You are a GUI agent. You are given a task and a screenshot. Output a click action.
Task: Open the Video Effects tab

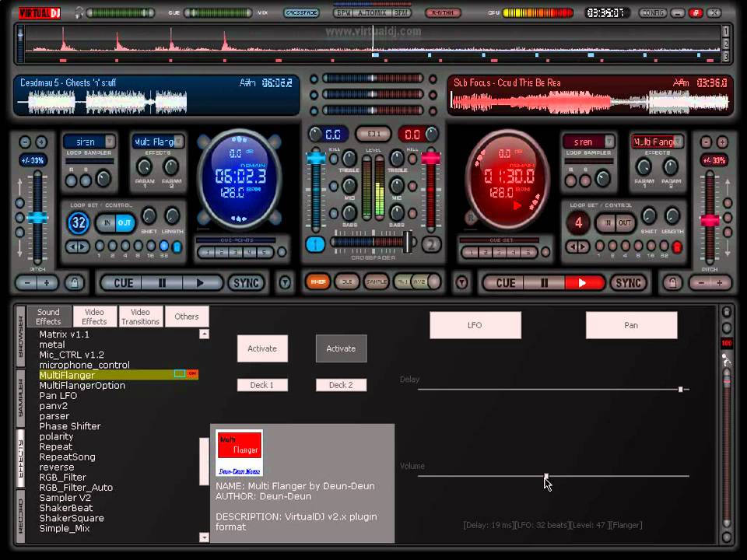(94, 317)
